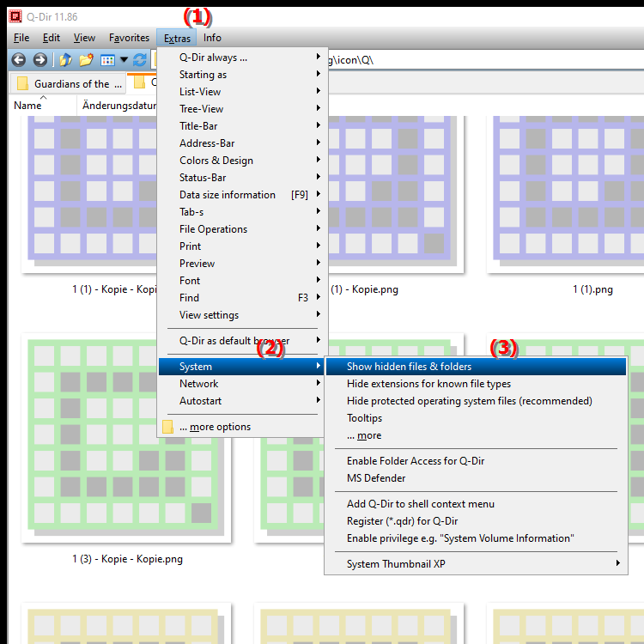Image resolution: width=644 pixels, height=644 pixels.
Task: Select MS Defender entry
Action: 476,478
